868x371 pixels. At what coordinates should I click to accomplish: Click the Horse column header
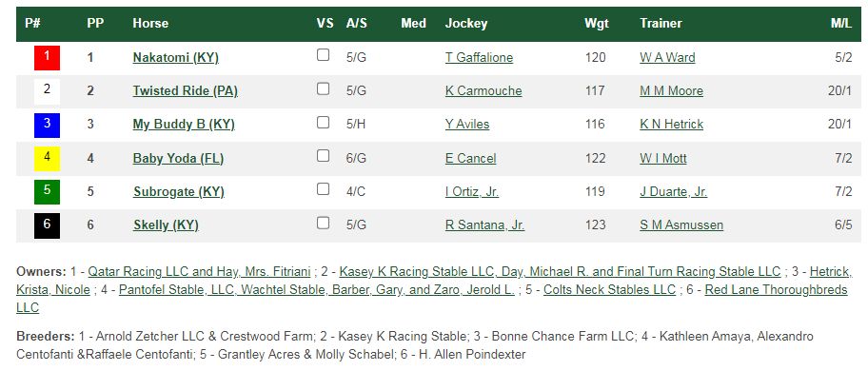point(150,23)
